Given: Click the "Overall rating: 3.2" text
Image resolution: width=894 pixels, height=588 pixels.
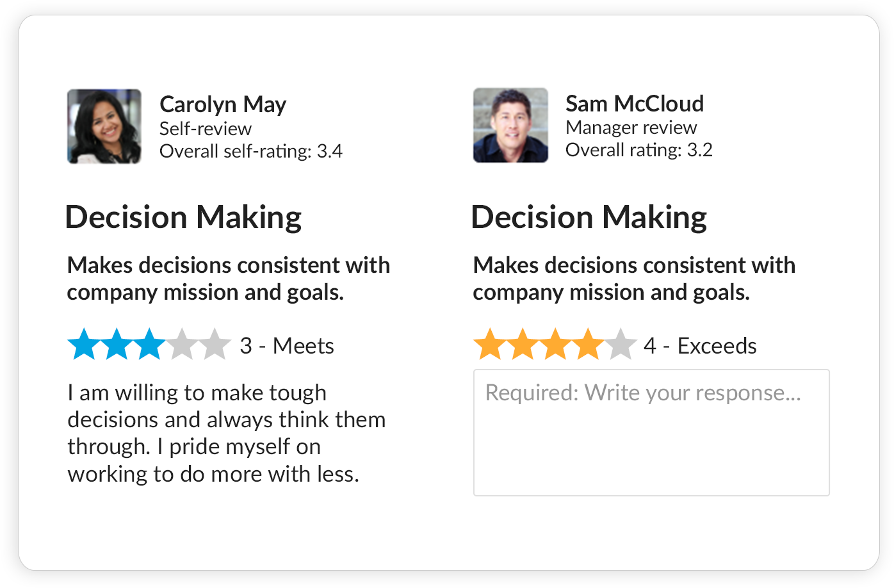Looking at the screenshot, I should point(639,150).
